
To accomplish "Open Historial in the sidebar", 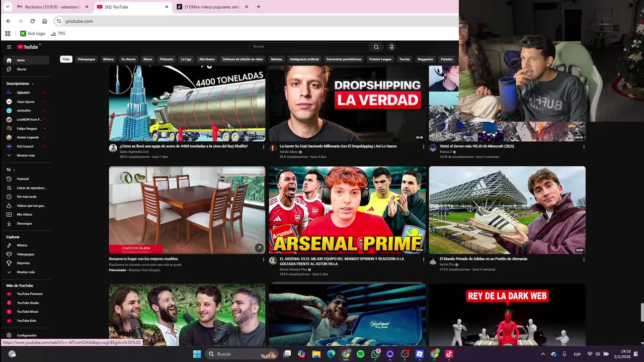I will coord(27,178).
